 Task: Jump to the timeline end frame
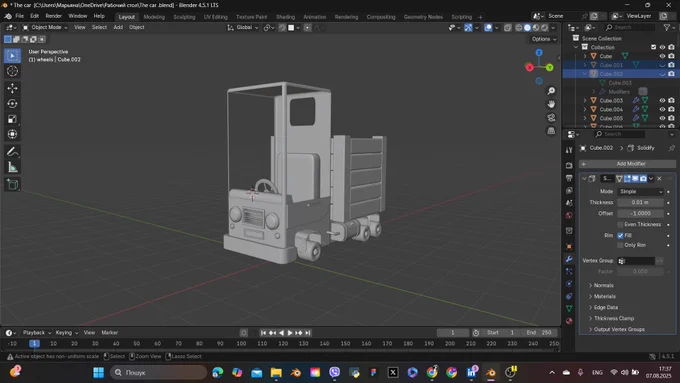pyautogui.click(x=307, y=333)
